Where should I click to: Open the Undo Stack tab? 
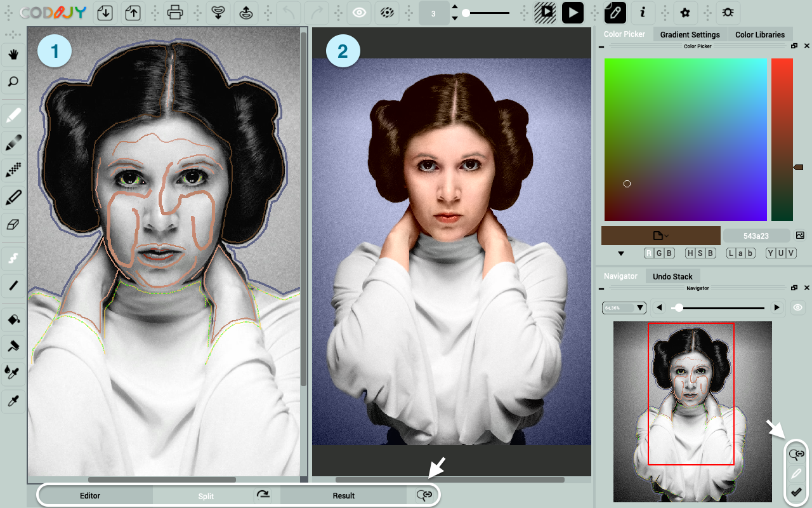click(x=672, y=276)
